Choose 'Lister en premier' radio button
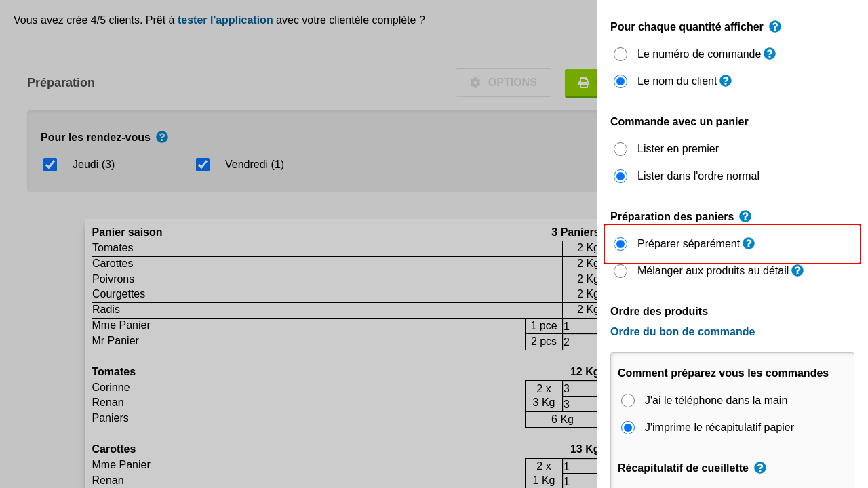 tap(620, 149)
